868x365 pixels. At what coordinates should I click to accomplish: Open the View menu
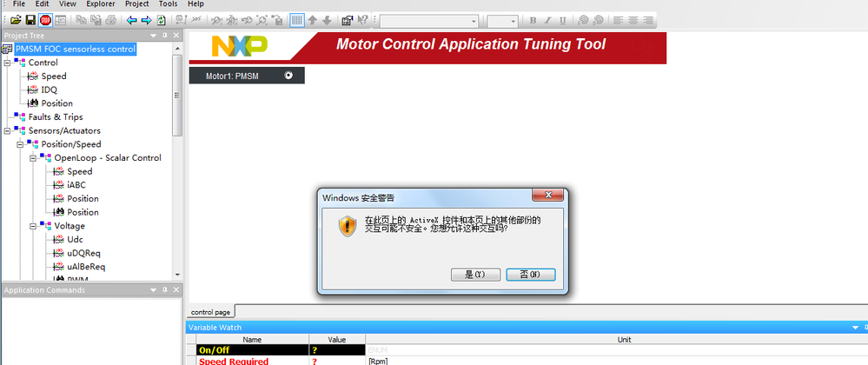pyautogui.click(x=68, y=3)
